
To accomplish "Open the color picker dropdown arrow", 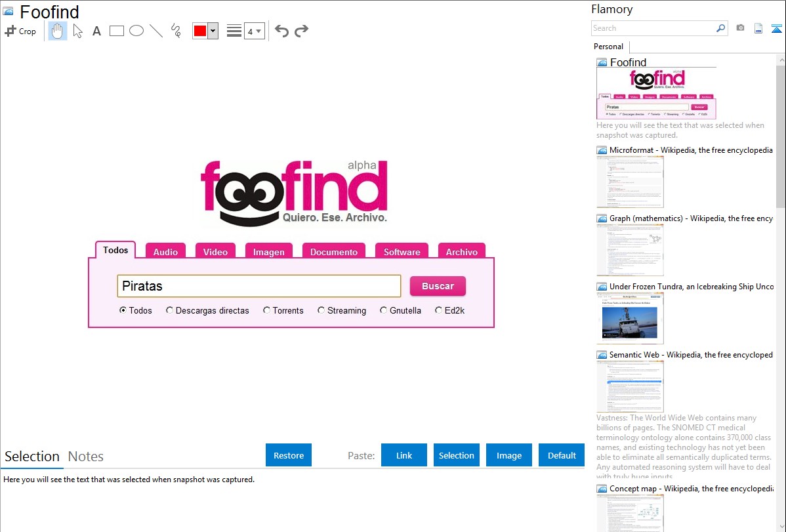I will tap(213, 31).
